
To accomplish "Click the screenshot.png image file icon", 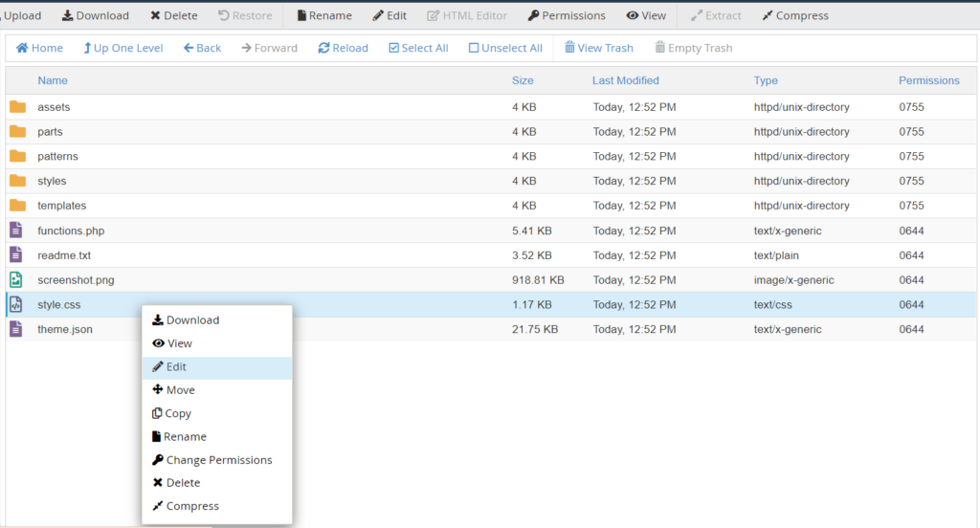I will (x=15, y=279).
